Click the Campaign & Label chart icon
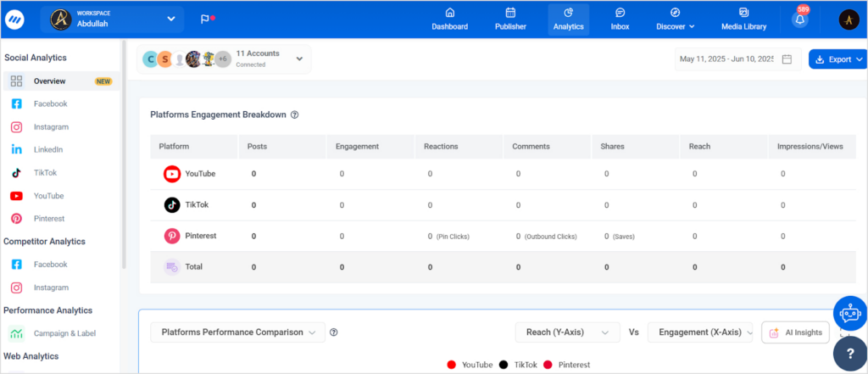The height and width of the screenshot is (374, 868). tap(17, 333)
